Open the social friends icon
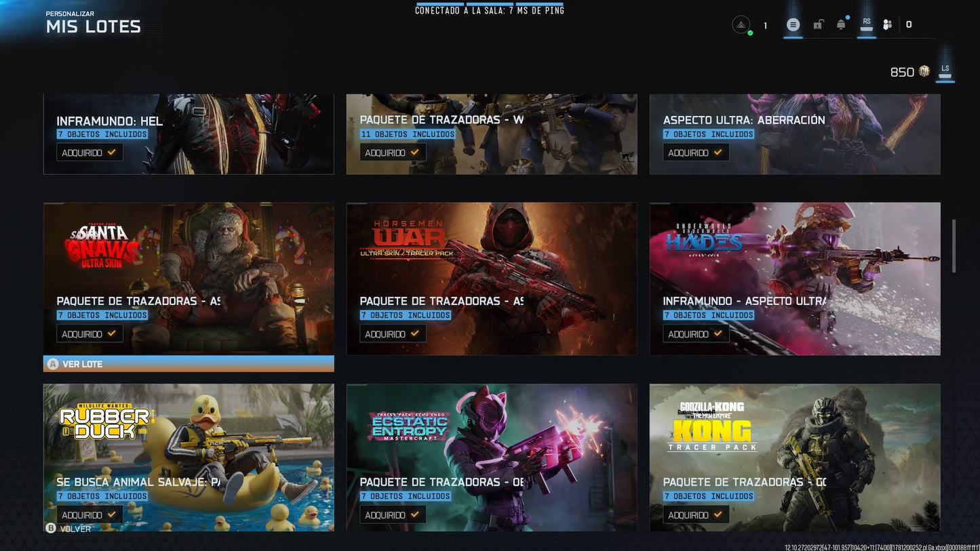980x551 pixels. 887,25
